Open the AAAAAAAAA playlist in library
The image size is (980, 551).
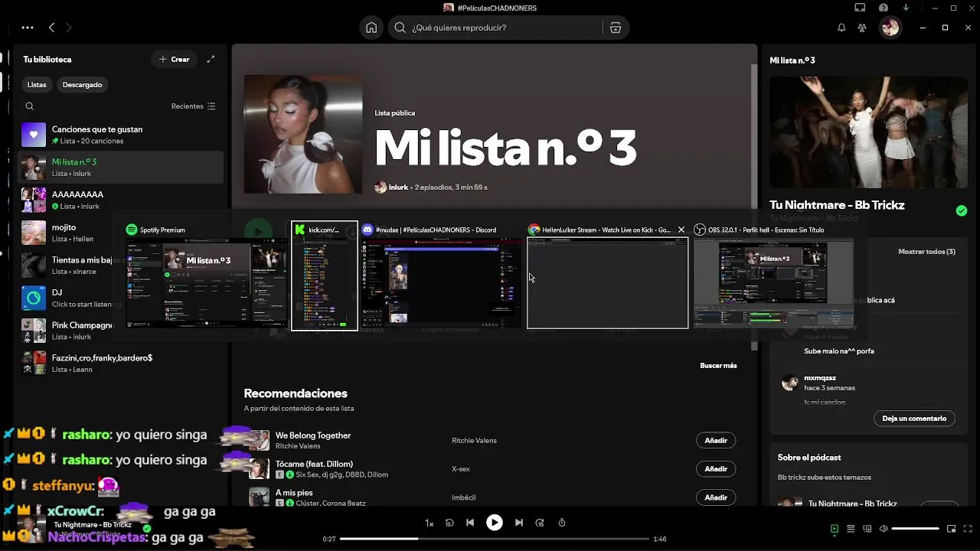tap(120, 200)
